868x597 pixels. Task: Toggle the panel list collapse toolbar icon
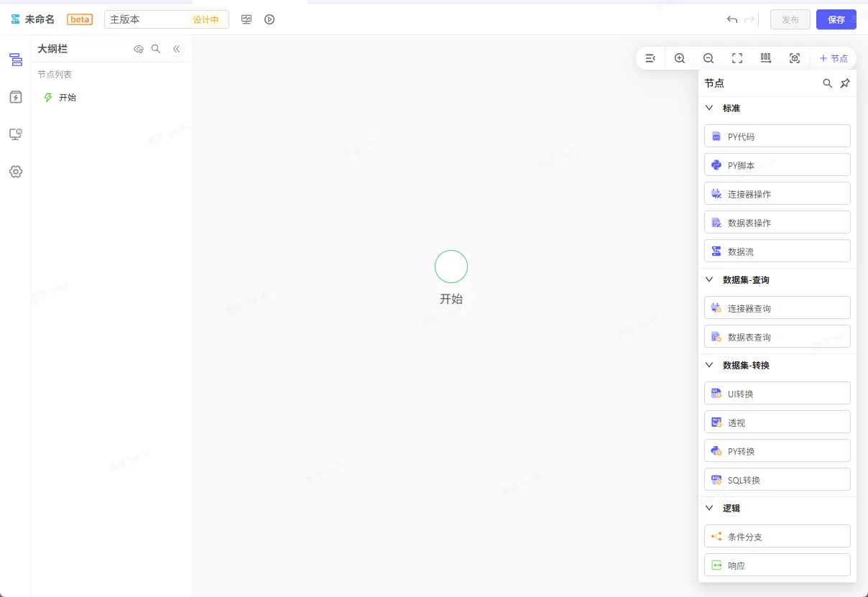click(x=650, y=58)
